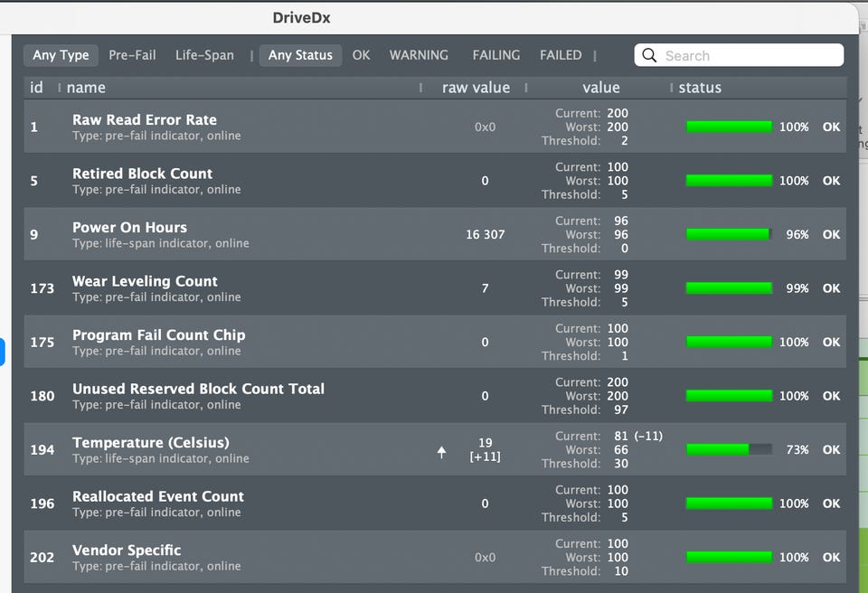Image resolution: width=868 pixels, height=593 pixels.
Task: Click raw value 16 307
Action: coord(485,234)
